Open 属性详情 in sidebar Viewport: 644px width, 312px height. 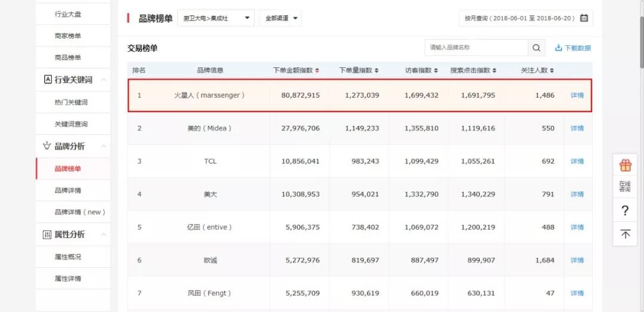point(68,278)
